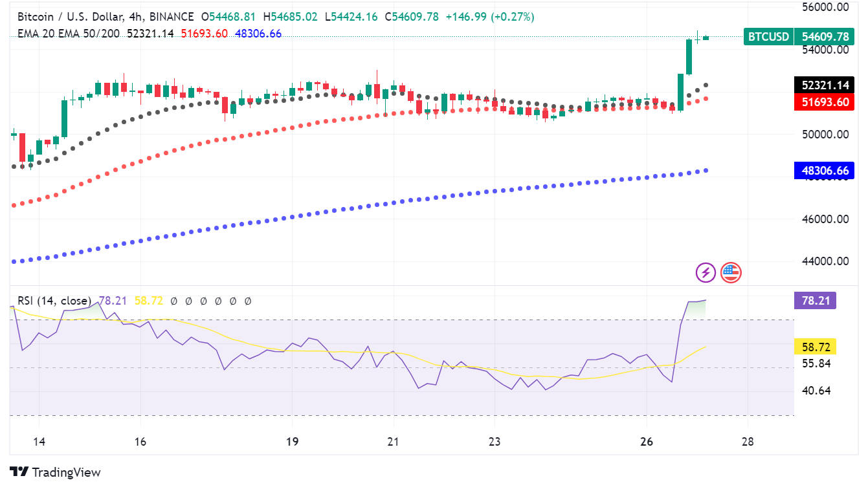Click the TradingView logo
The width and height of the screenshot is (868, 489).
click(x=19, y=472)
